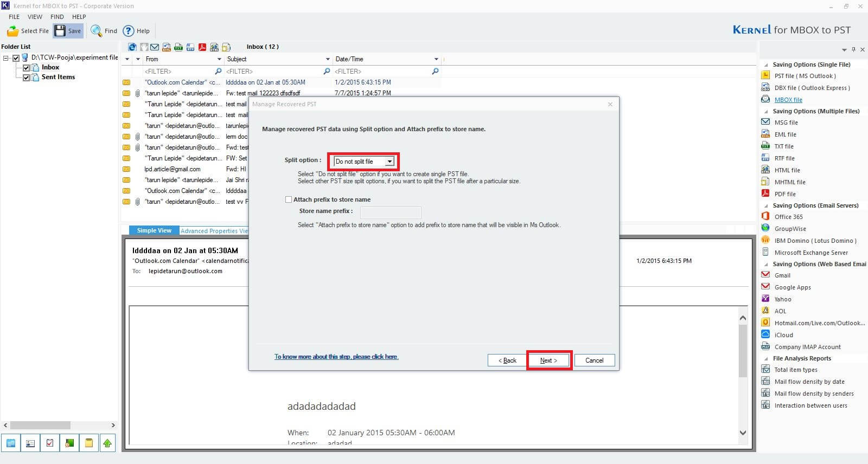The height and width of the screenshot is (464, 868).
Task: Open the contacts card icon at bottom left
Action: click(30, 443)
